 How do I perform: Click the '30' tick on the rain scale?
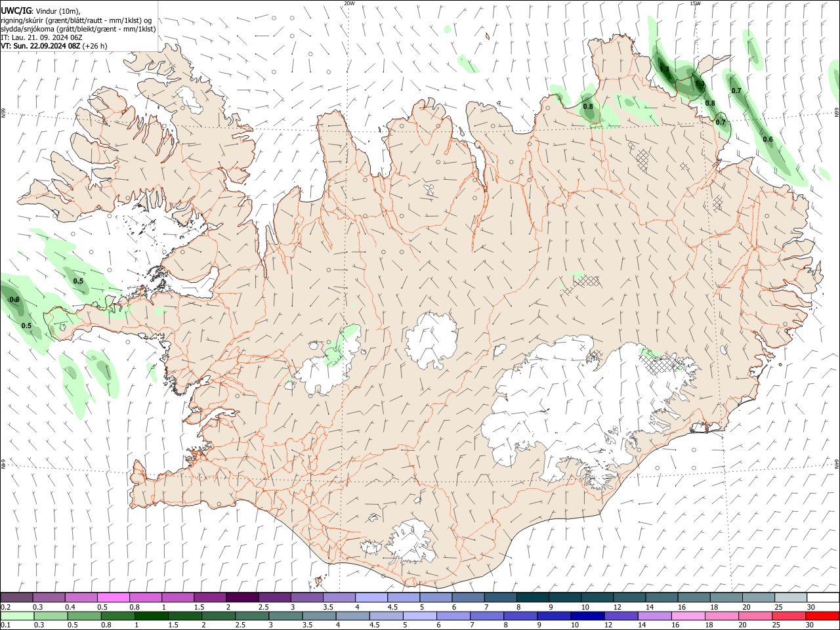click(811, 625)
